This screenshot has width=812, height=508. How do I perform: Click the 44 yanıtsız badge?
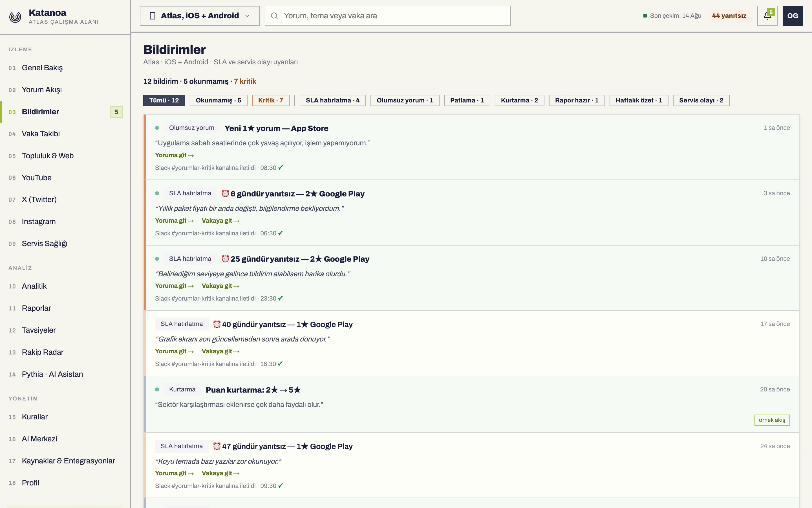(729, 16)
